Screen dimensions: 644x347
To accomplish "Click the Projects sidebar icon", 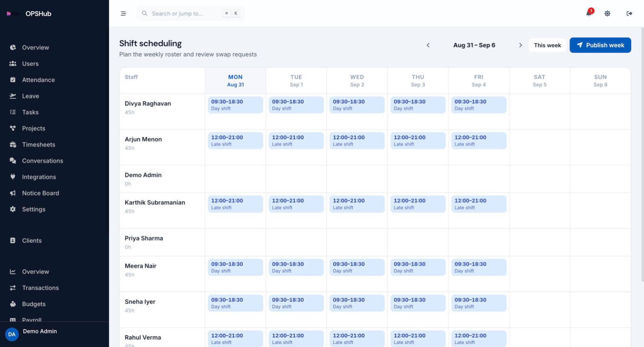I will (13, 128).
